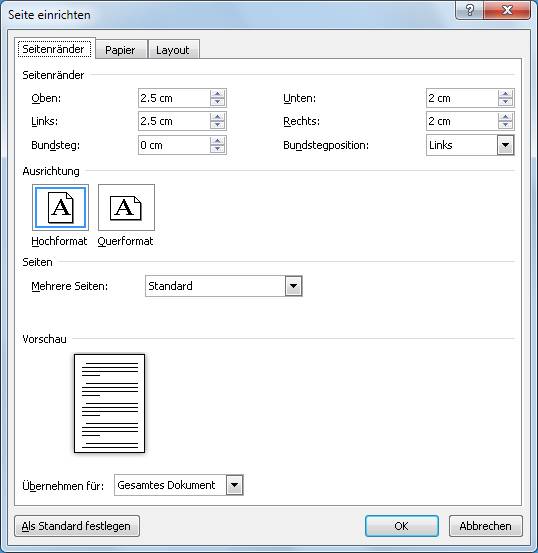Expand the Mehrere Seiten dropdown
538x553 pixels.
(x=294, y=286)
